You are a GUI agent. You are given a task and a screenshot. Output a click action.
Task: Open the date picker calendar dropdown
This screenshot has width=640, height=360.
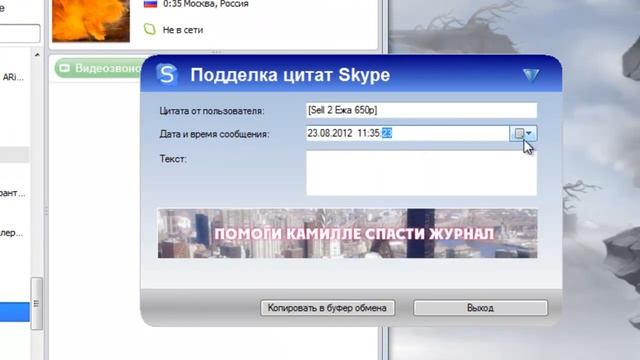coord(523,133)
